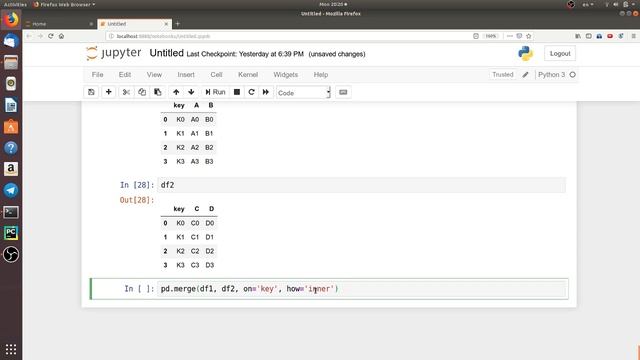Close the Untitled browser tab
640x360 pixels.
click(166, 24)
